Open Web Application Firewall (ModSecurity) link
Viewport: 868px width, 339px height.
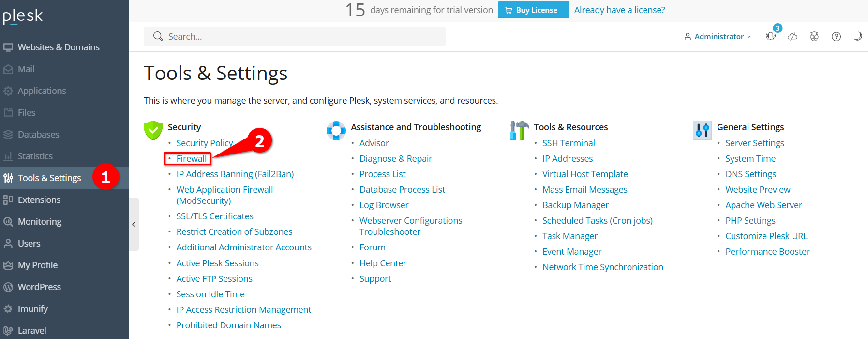point(224,195)
